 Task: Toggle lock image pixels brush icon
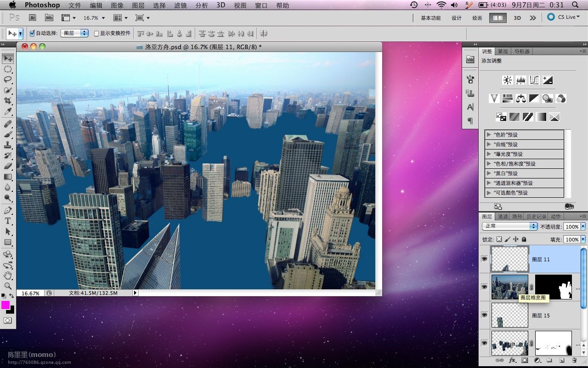point(508,239)
